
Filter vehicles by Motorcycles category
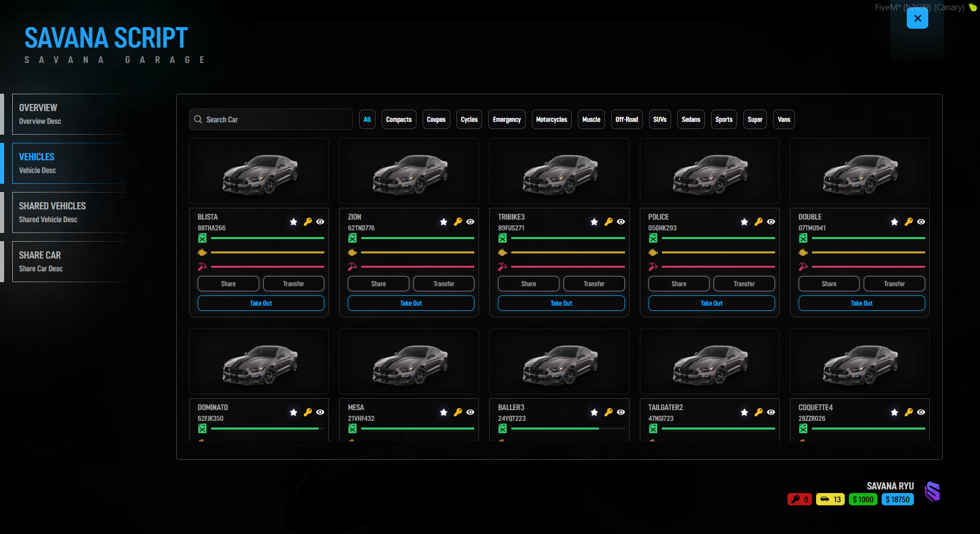point(552,119)
